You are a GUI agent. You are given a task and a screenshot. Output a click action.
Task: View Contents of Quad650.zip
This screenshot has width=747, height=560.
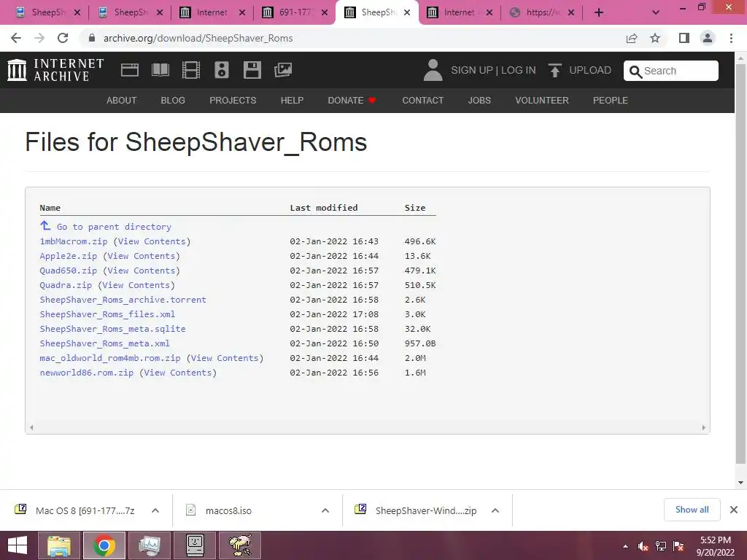(x=141, y=271)
